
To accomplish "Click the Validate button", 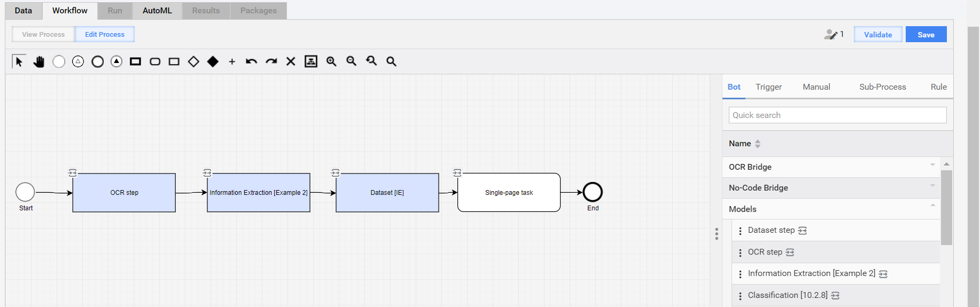I will (x=878, y=35).
